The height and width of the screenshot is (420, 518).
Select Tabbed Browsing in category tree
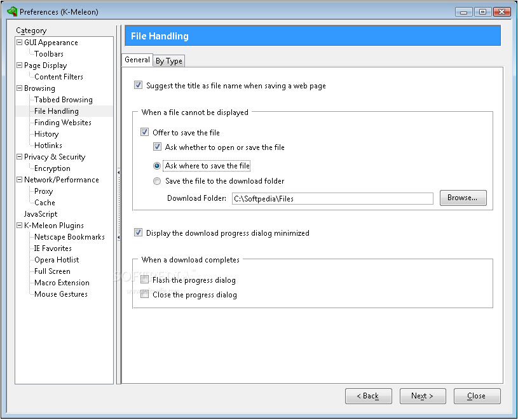[63, 99]
